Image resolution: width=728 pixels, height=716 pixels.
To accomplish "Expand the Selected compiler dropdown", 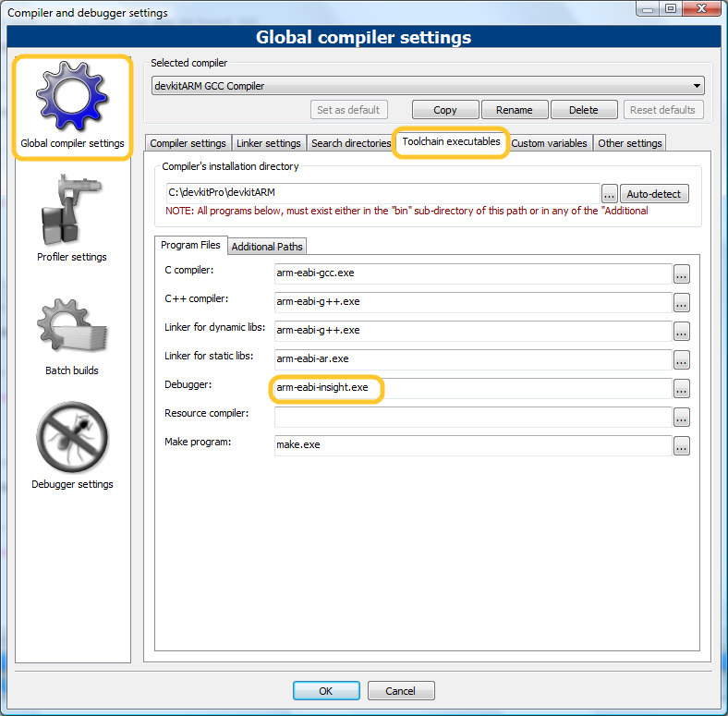I will point(697,86).
